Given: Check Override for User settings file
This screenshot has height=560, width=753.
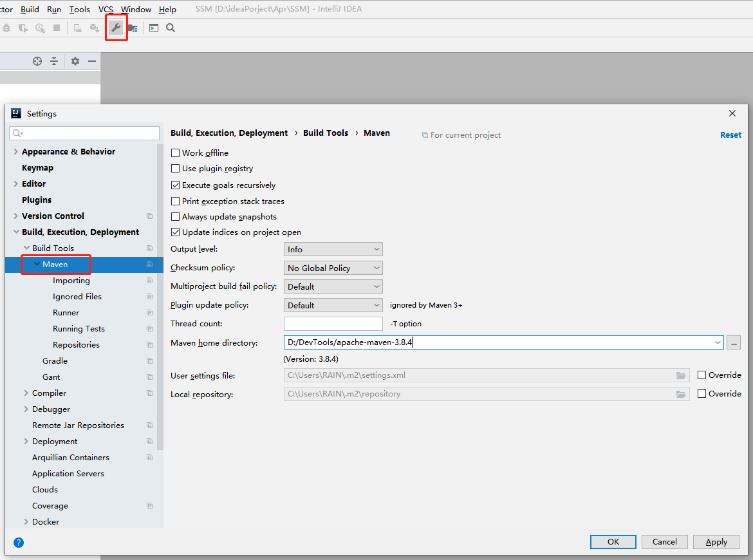Looking at the screenshot, I should point(702,375).
